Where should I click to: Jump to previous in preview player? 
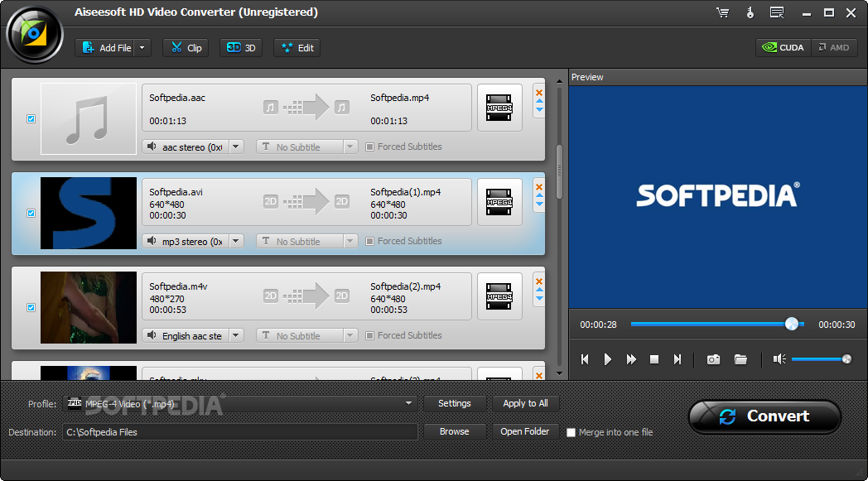(585, 359)
